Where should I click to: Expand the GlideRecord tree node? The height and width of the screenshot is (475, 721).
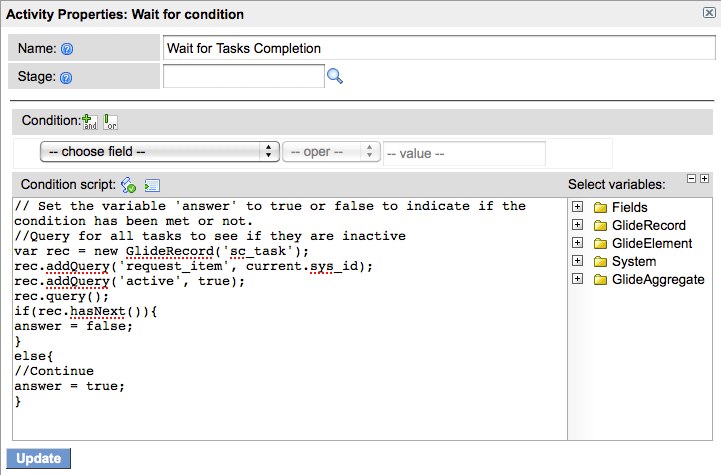click(577, 225)
